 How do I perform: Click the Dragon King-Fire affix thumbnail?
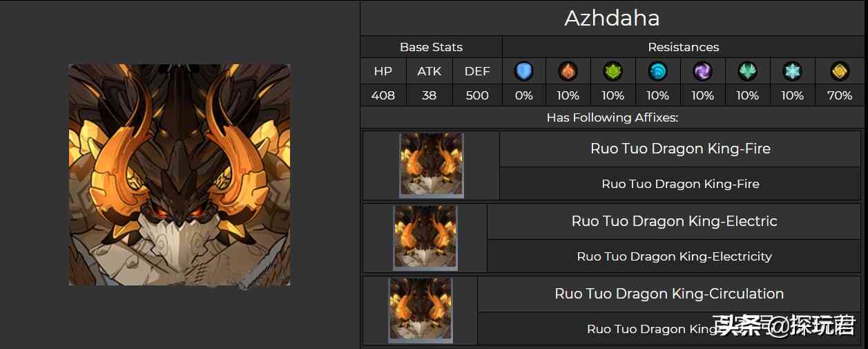point(432,165)
